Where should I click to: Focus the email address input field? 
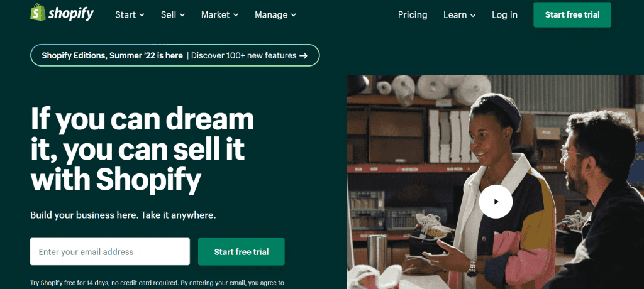pyautogui.click(x=109, y=252)
